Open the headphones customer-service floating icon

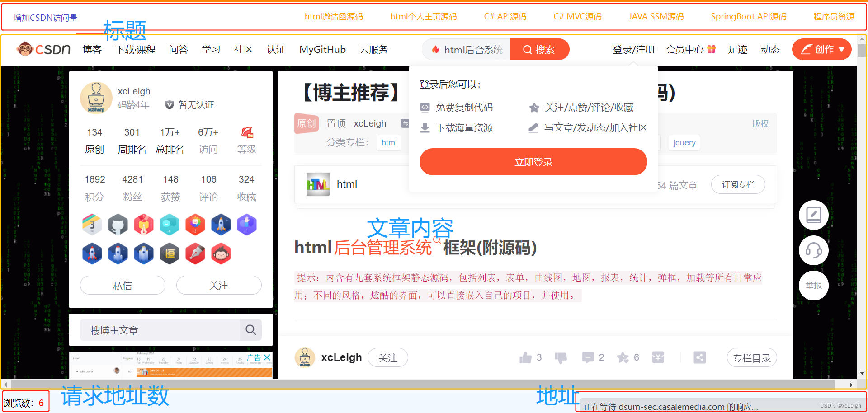[814, 250]
